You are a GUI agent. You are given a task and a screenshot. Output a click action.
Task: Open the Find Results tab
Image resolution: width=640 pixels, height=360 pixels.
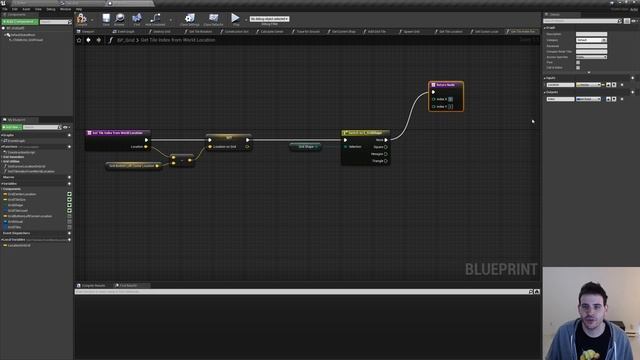click(128, 285)
